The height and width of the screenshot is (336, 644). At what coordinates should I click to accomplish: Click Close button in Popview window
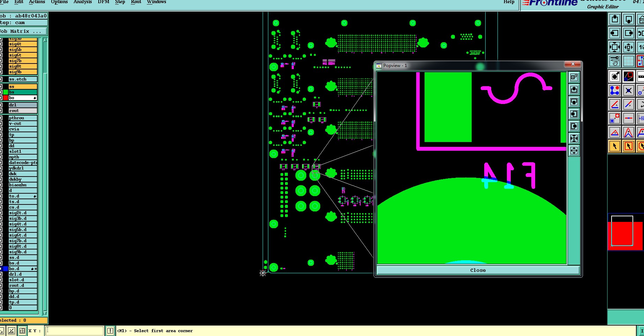[x=478, y=270]
